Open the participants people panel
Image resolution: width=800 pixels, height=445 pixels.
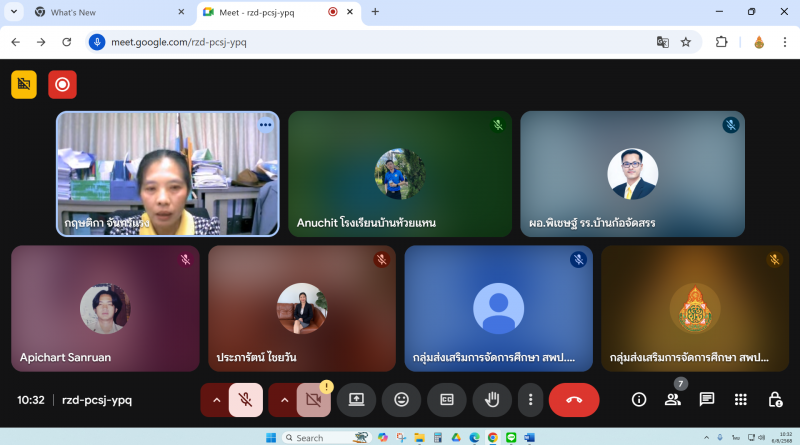point(672,399)
